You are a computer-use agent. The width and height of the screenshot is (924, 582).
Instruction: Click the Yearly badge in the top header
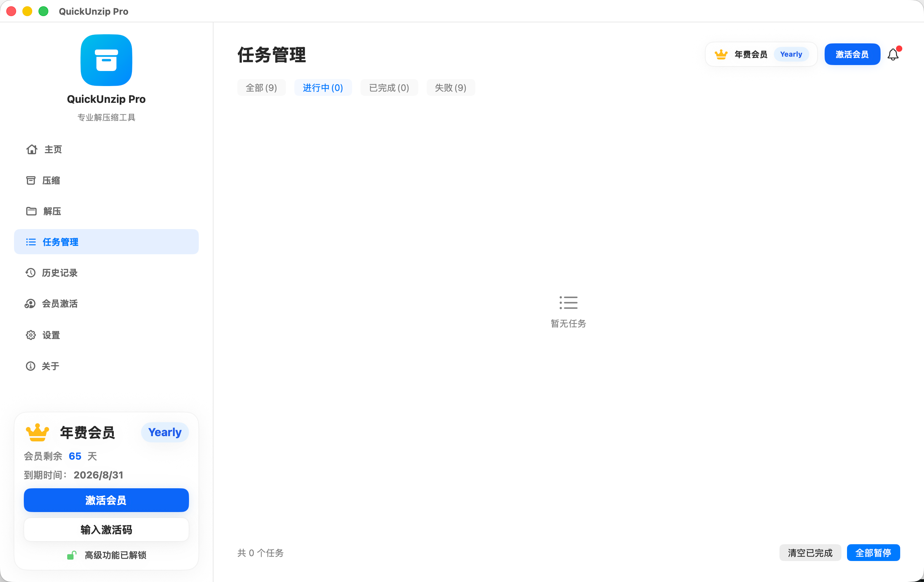pos(791,55)
